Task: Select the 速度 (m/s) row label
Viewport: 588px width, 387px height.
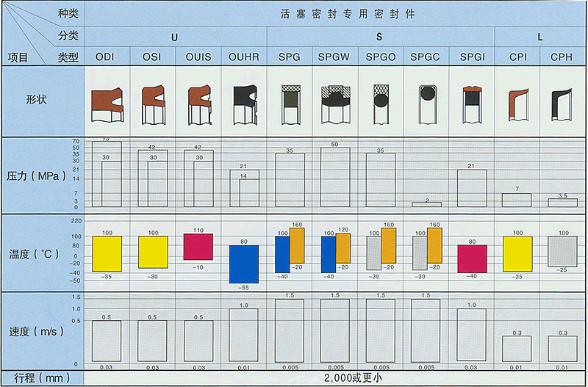Action: tap(42, 330)
